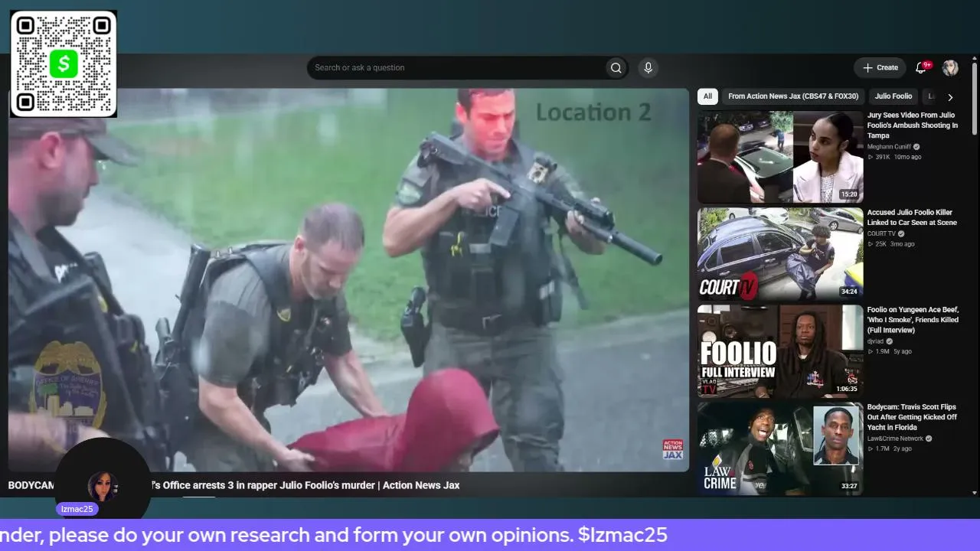Screen dimensions: 980x551
Task: Start voice search with the microphone icon
Action: pyautogui.click(x=648, y=68)
